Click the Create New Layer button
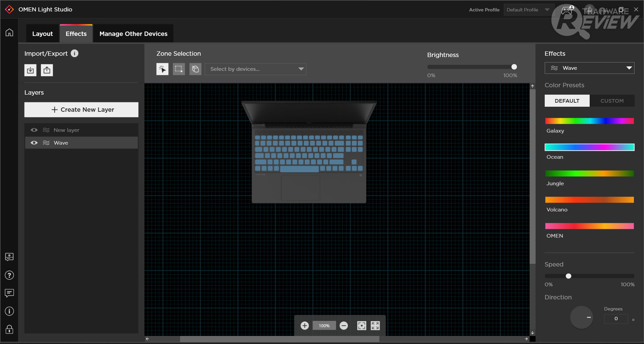 82,110
